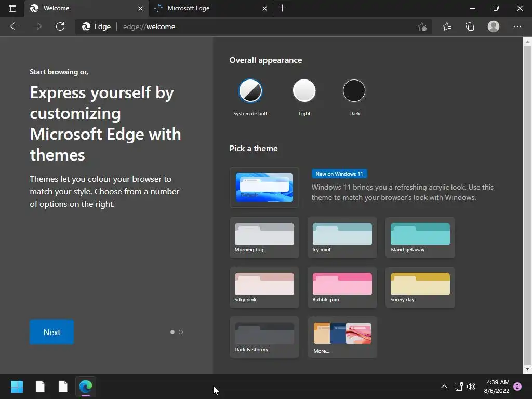This screenshot has height=399, width=532.
Task: Open the Favorites list icon
Action: 447,26
